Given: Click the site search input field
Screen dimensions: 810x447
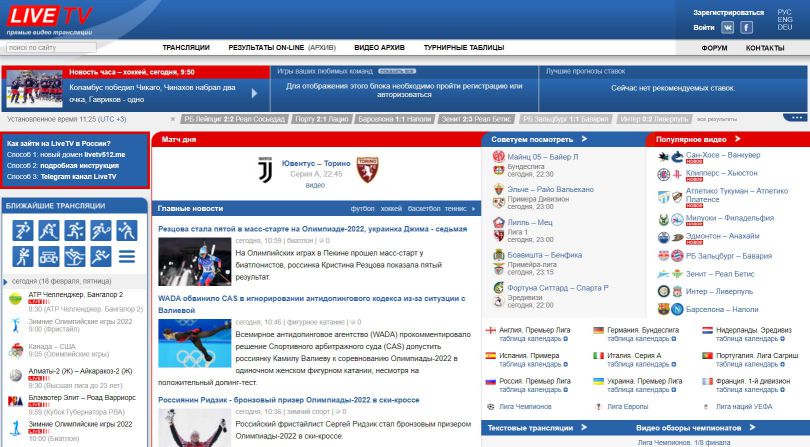Looking at the screenshot, I should [52, 48].
